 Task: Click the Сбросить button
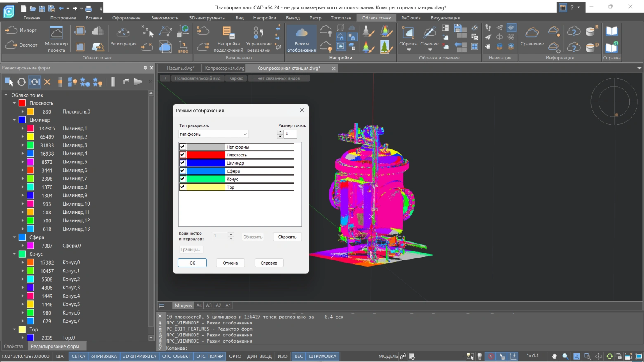point(287,237)
